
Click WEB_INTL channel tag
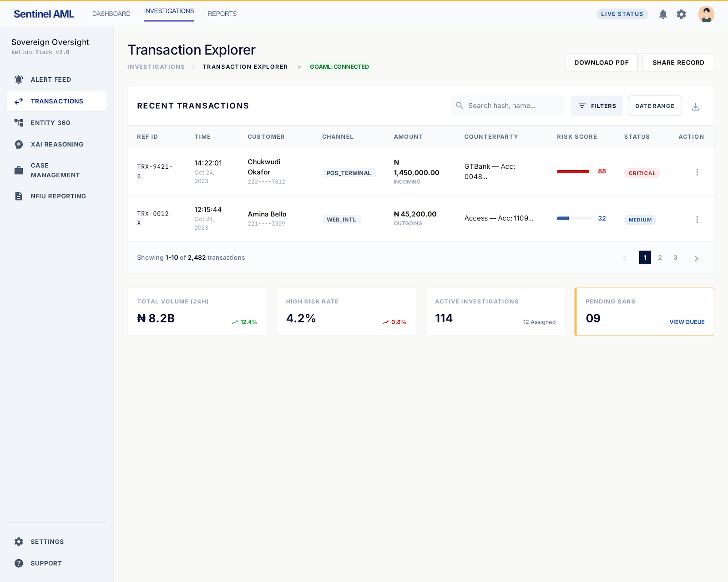[341, 220]
